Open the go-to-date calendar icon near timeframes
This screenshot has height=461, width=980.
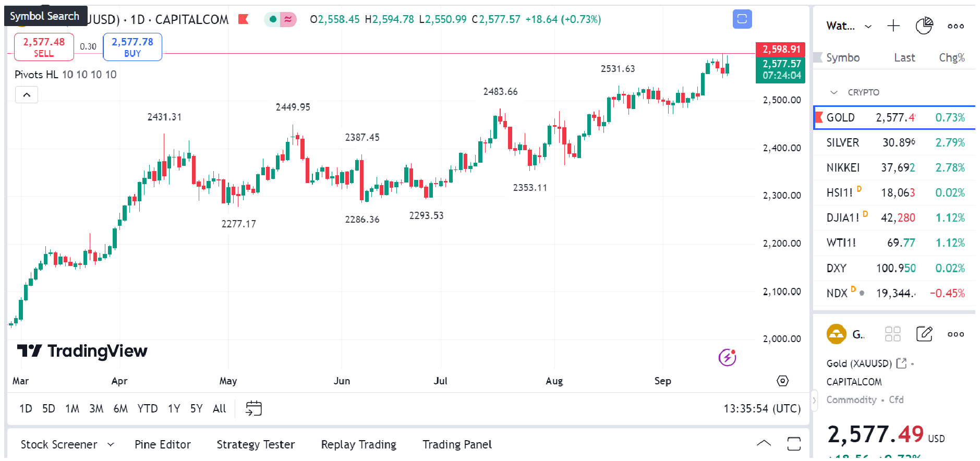click(x=254, y=408)
